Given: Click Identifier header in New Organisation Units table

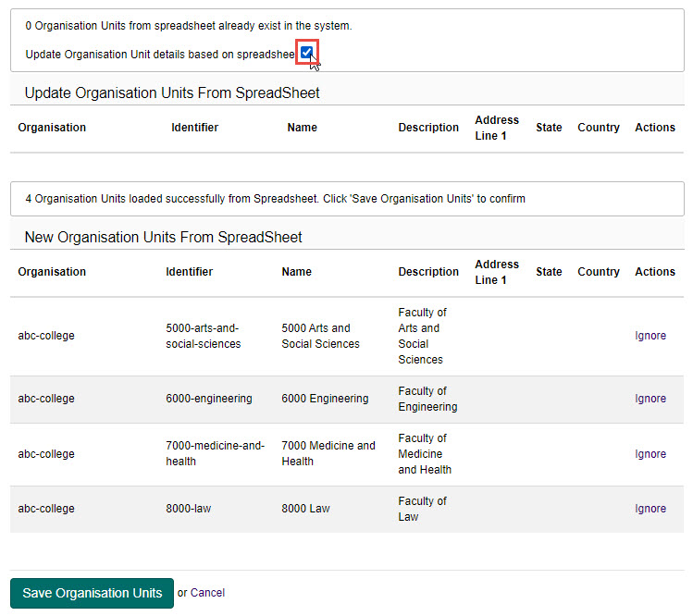Looking at the screenshot, I should (x=189, y=272).
